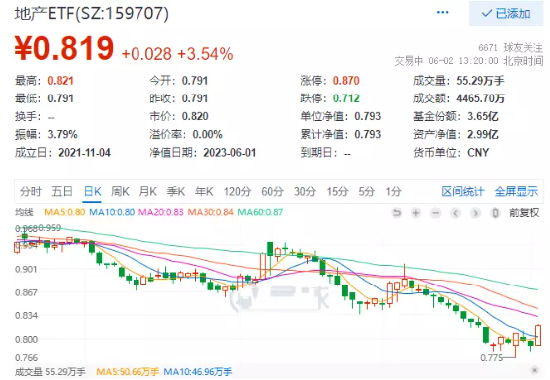Image resolution: width=550 pixels, height=380 pixels.
Task: Select the 年K chart tab
Action: [204, 192]
